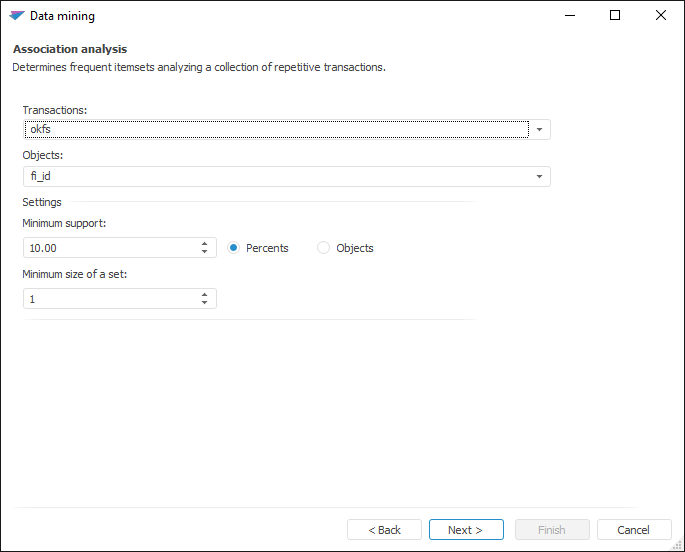Click the greyed-out Finish button
Viewport: 685px width, 552px height.
(552, 530)
